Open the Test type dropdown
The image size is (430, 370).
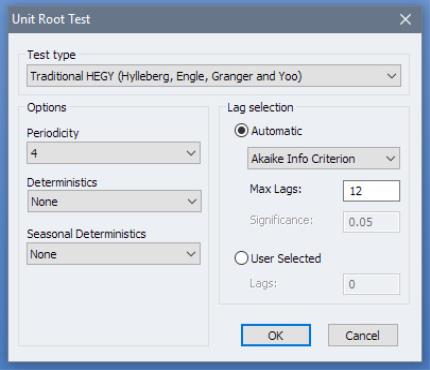click(x=214, y=76)
